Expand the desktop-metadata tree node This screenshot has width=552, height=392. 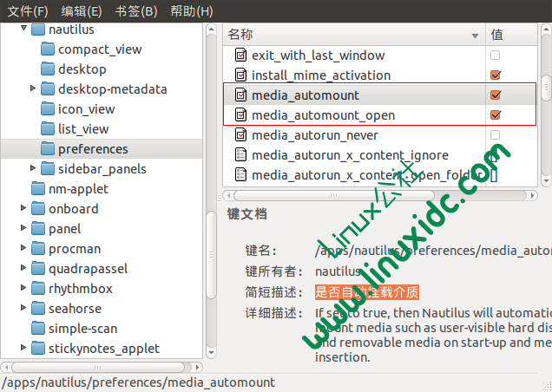[33, 89]
